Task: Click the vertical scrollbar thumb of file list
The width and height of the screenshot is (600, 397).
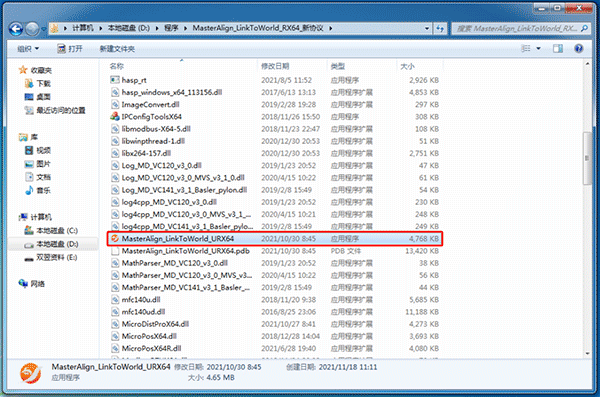Action: click(587, 158)
